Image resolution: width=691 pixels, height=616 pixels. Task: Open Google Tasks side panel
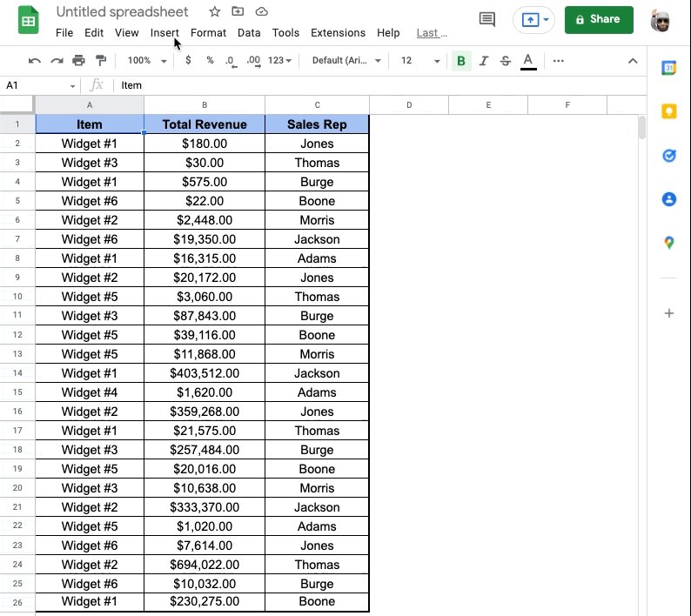tap(669, 156)
